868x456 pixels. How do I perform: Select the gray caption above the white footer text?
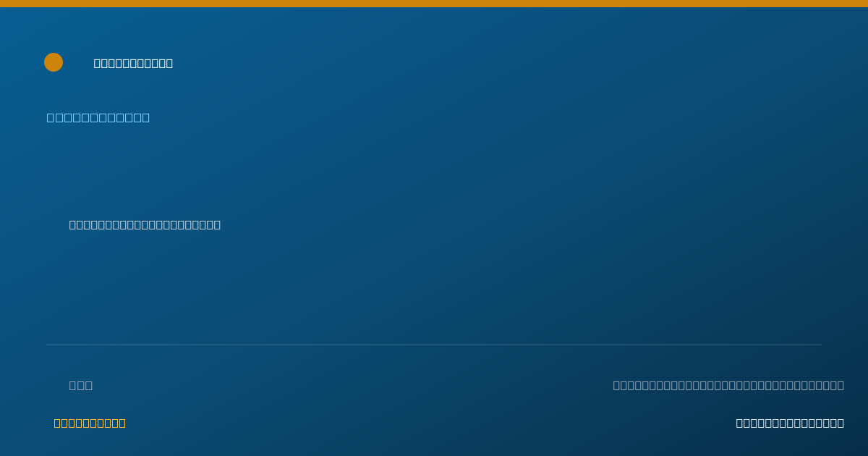coord(728,385)
